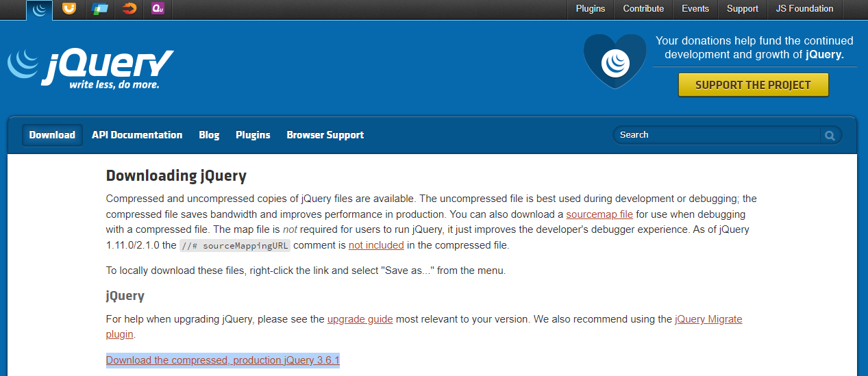Open the jQuery UI project icon
The image size is (868, 376).
69,9
